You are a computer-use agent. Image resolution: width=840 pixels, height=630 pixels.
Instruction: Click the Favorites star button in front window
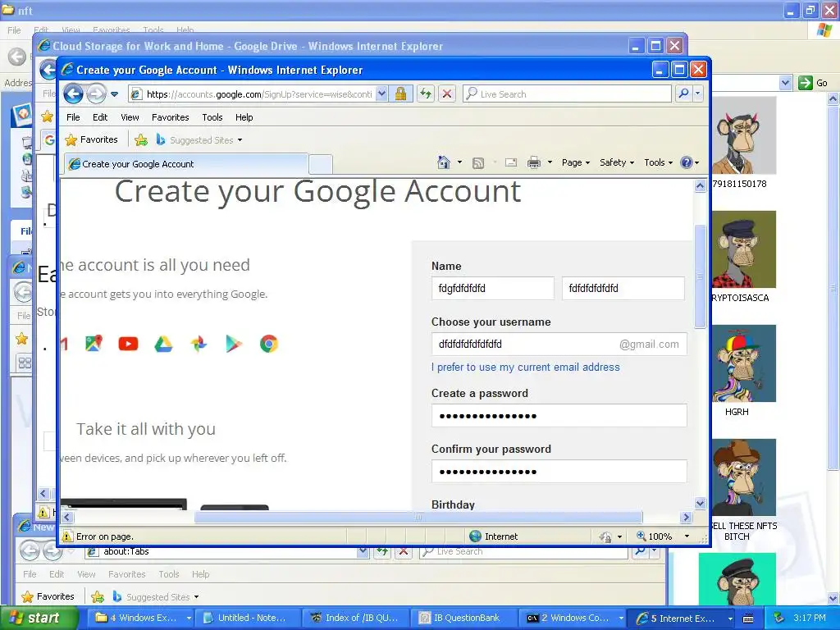click(x=91, y=139)
